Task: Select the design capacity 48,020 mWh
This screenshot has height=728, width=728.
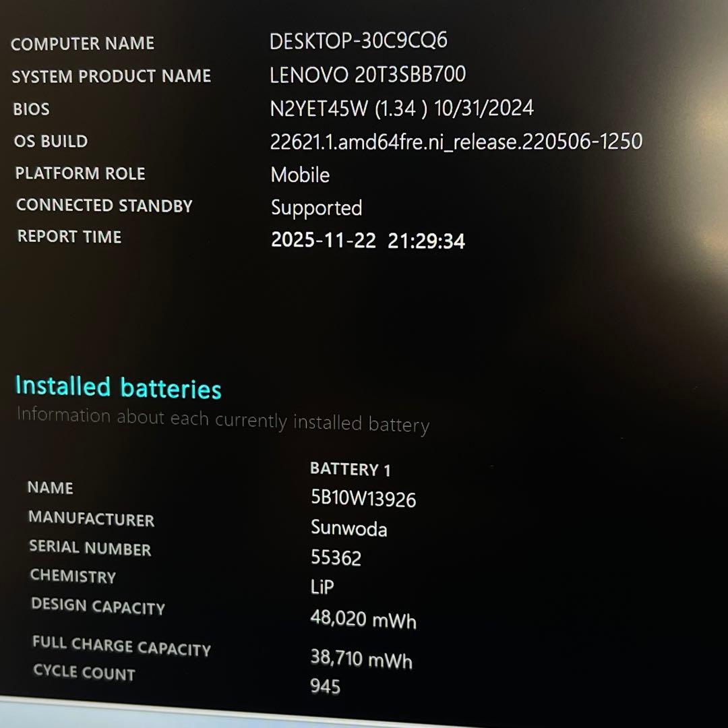Action: point(362,618)
